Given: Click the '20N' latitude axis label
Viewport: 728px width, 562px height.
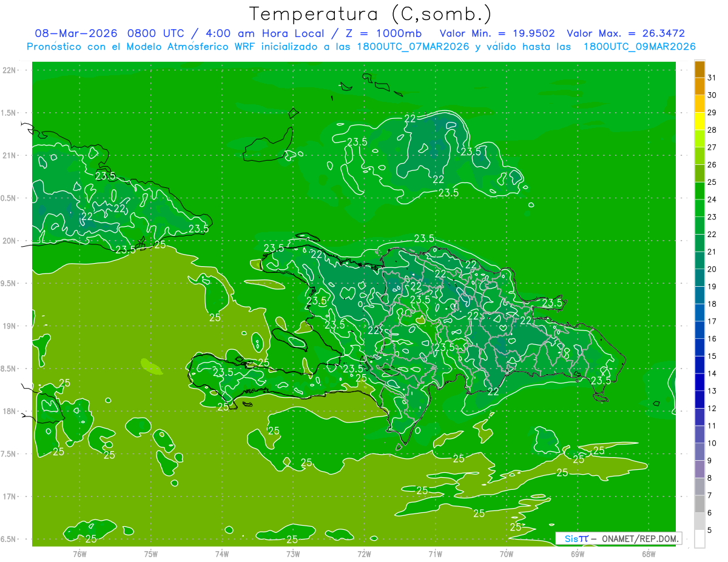Looking at the screenshot, I should [10, 241].
